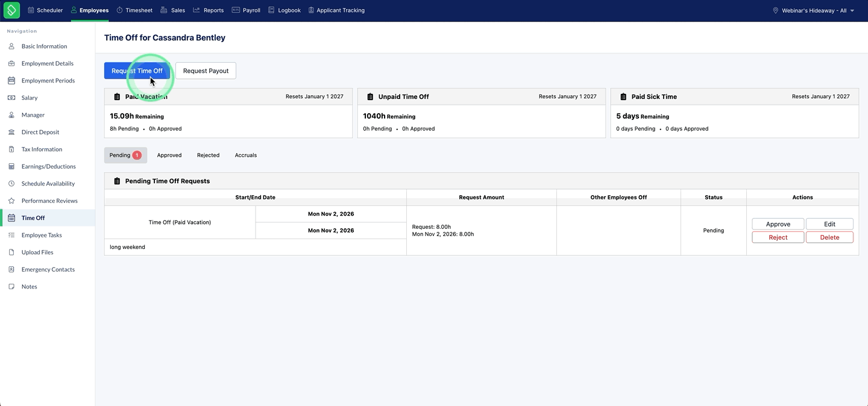
Task: Click the Logbook icon
Action: [271, 10]
